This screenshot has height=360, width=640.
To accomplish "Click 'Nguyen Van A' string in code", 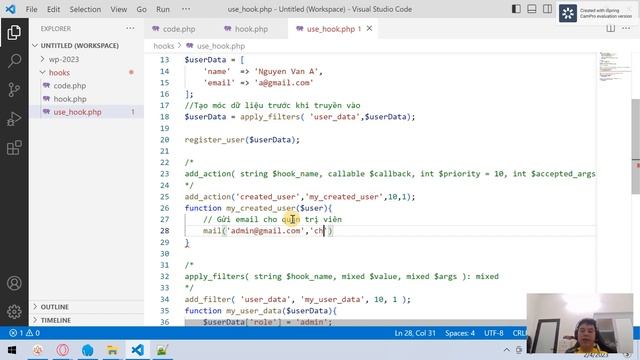I will coord(286,71).
